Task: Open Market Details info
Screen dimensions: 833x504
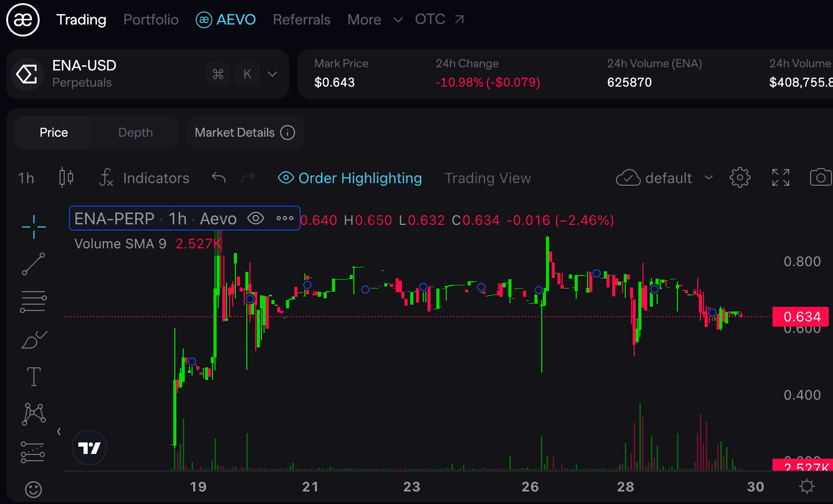Action: (245, 133)
